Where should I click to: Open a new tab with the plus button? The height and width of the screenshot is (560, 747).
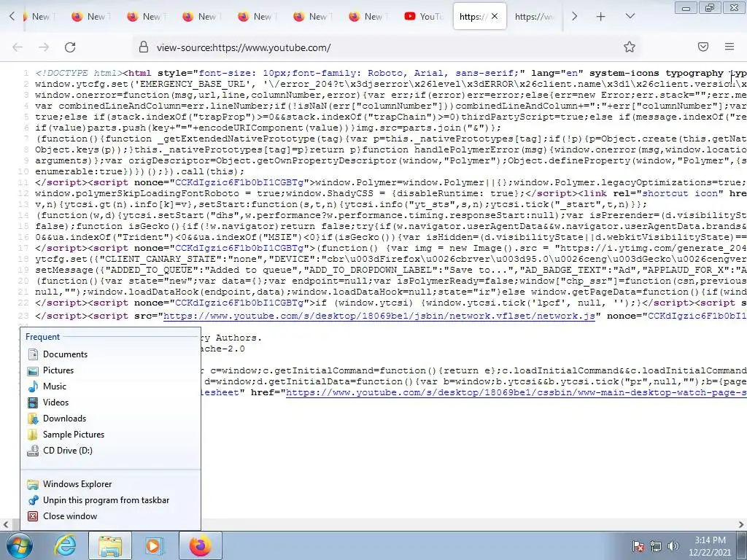point(601,17)
